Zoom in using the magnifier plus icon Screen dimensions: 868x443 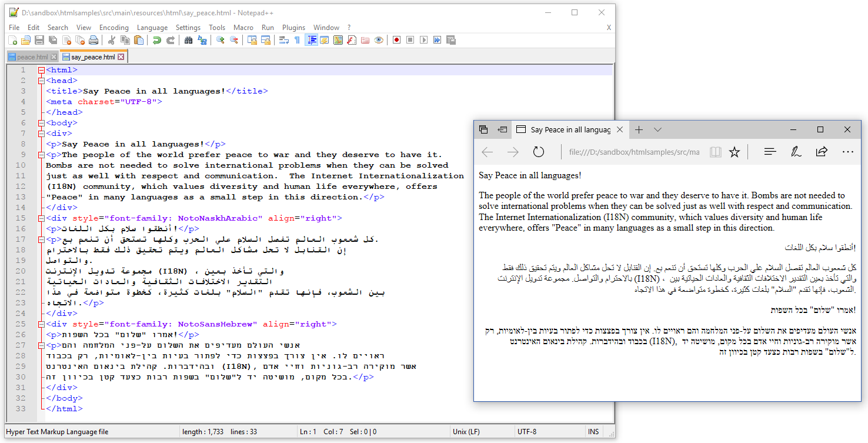(x=220, y=40)
